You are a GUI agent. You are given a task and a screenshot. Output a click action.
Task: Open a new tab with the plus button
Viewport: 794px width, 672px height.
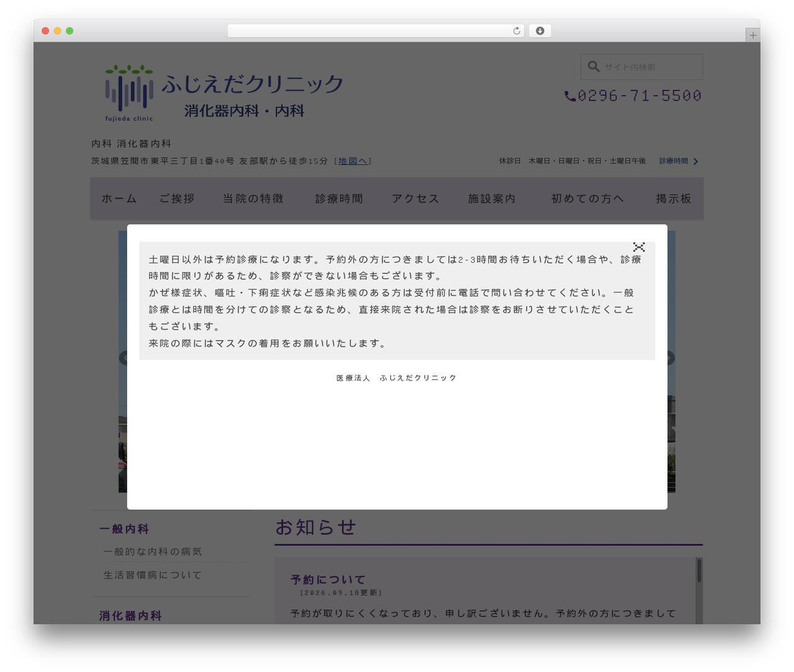click(x=753, y=35)
